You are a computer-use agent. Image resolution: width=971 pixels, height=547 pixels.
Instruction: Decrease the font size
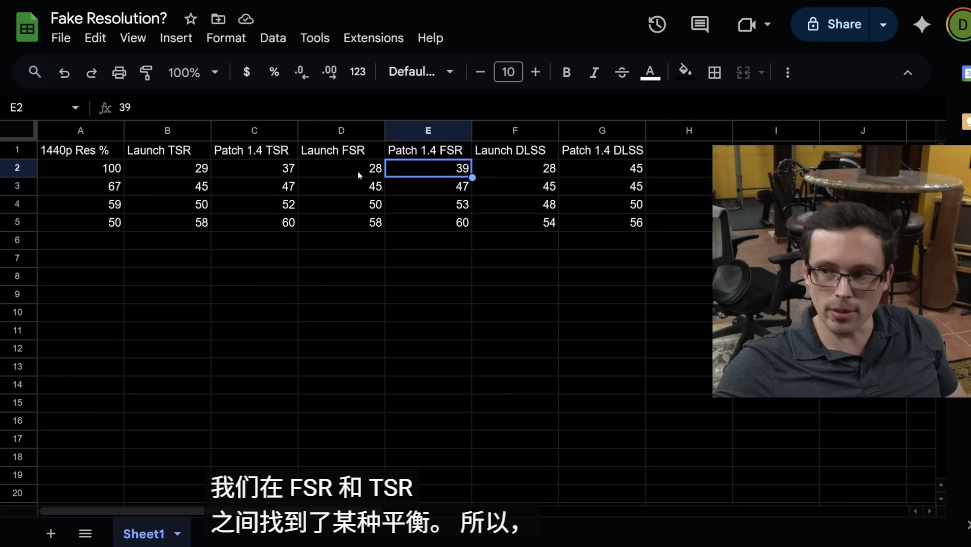click(x=480, y=72)
